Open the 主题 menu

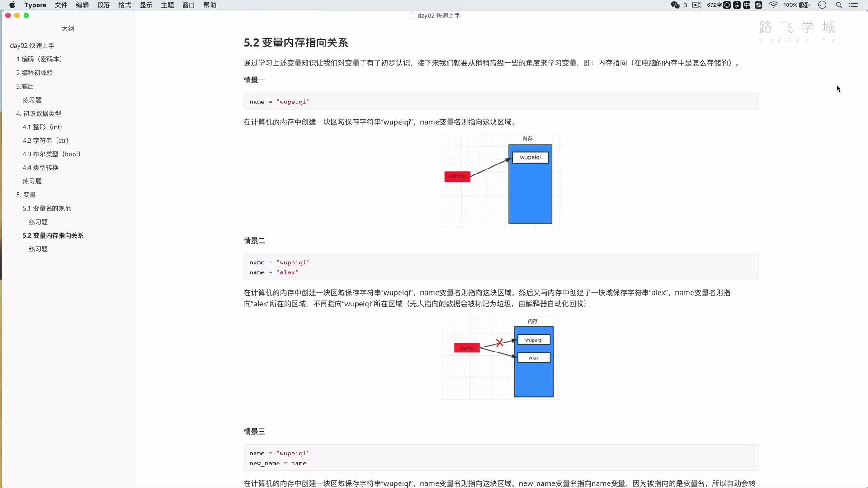click(x=167, y=5)
